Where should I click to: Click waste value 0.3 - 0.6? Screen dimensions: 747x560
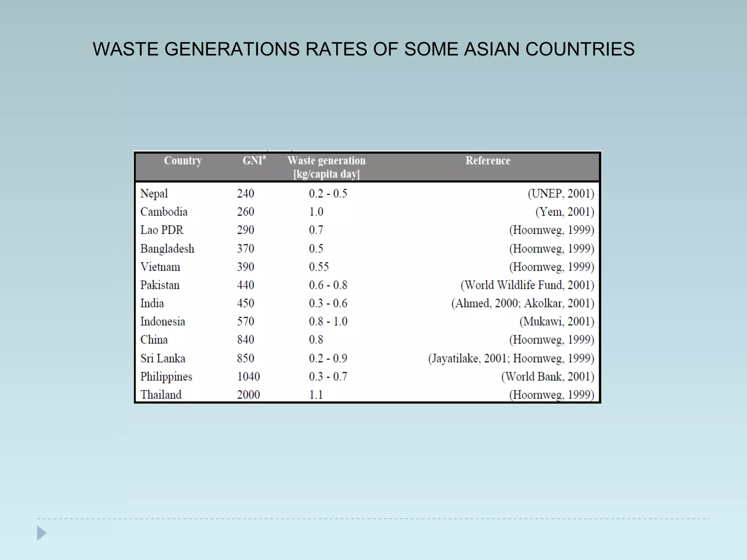click(x=328, y=303)
